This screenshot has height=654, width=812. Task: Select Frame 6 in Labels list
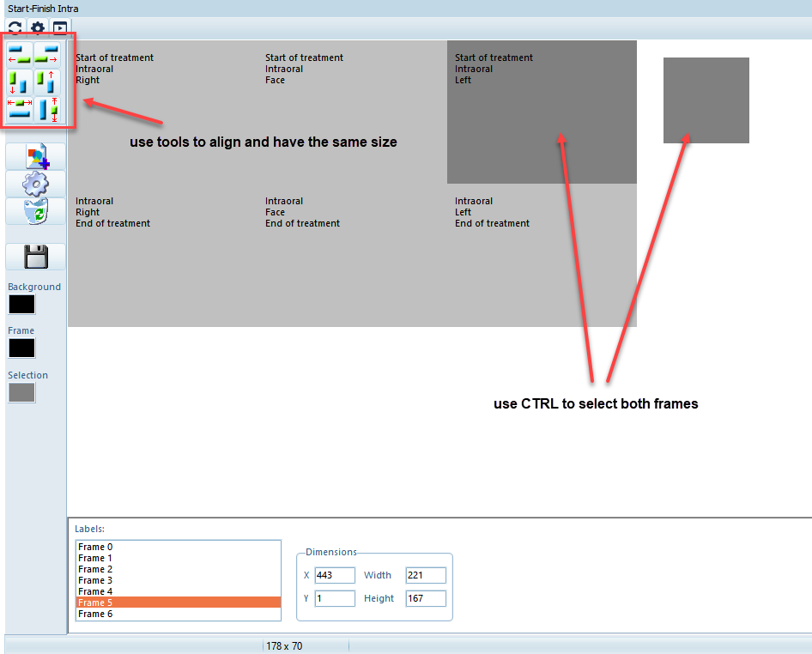click(95, 614)
